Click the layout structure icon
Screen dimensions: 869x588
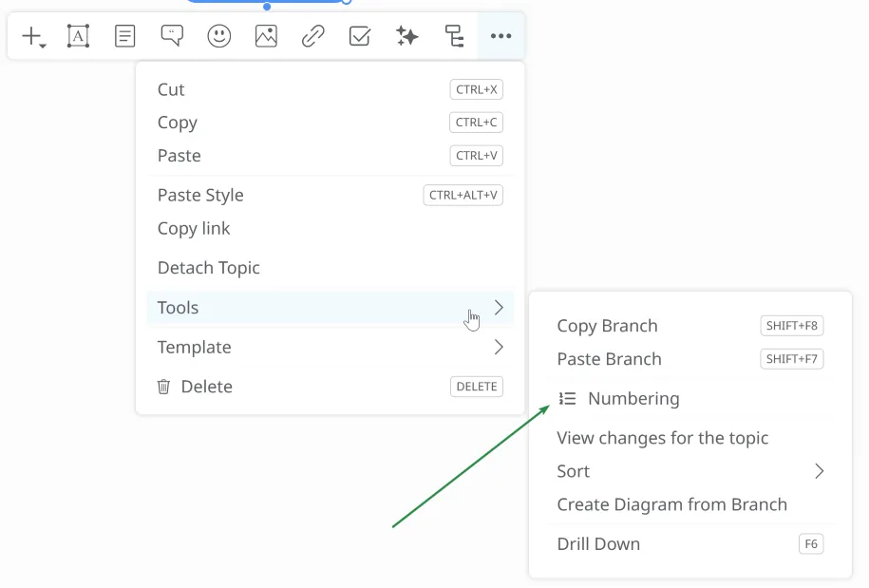(x=454, y=37)
